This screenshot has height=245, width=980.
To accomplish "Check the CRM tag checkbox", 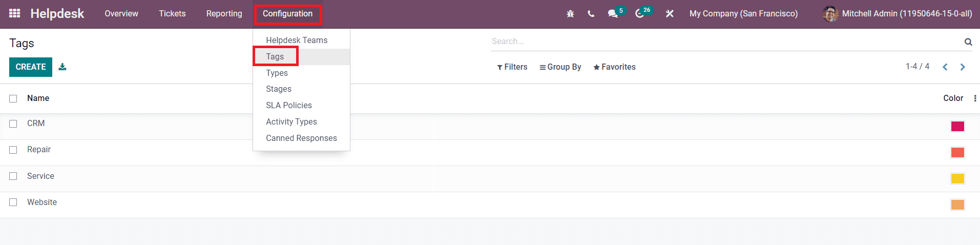I will 13,124.
